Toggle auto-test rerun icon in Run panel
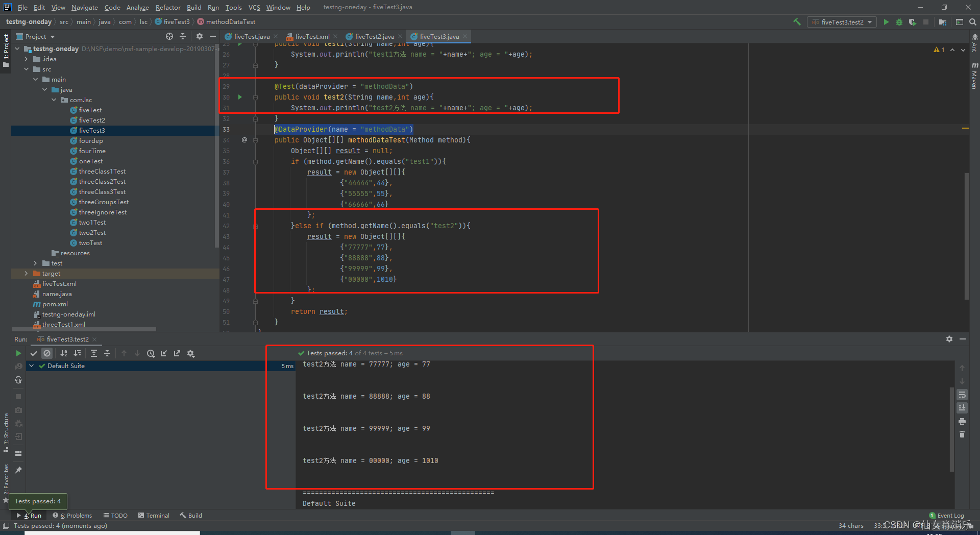The width and height of the screenshot is (980, 535). click(18, 380)
